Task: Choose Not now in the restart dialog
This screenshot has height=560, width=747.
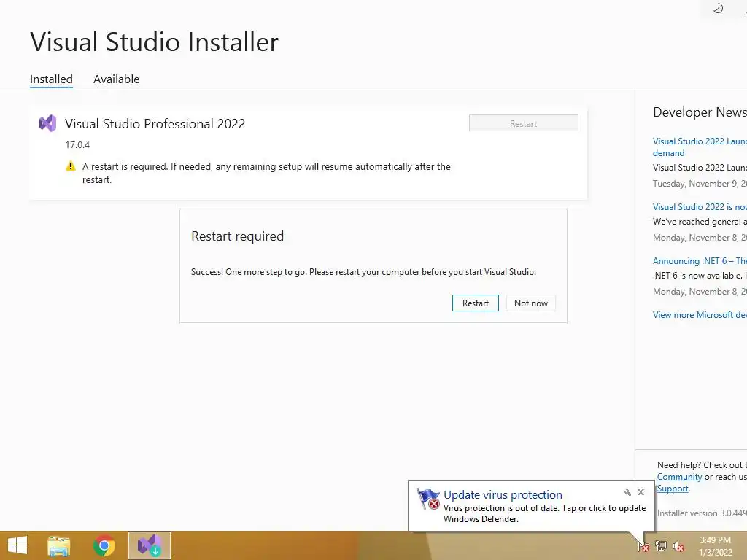Action: (531, 303)
